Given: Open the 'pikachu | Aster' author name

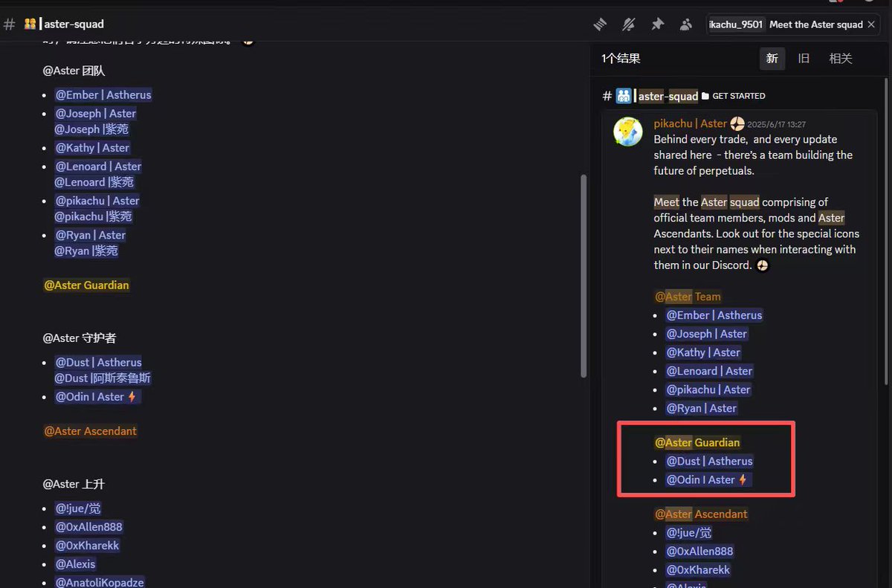Looking at the screenshot, I should click(x=690, y=123).
